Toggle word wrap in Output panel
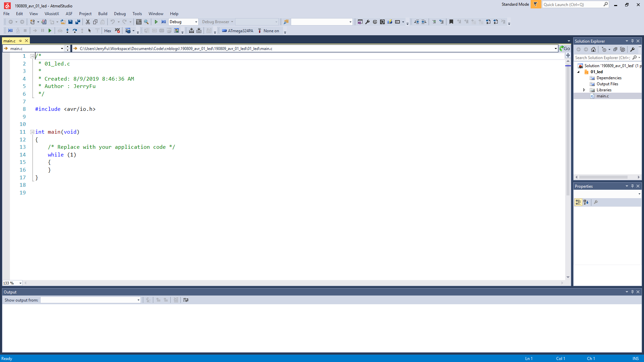 click(186, 300)
